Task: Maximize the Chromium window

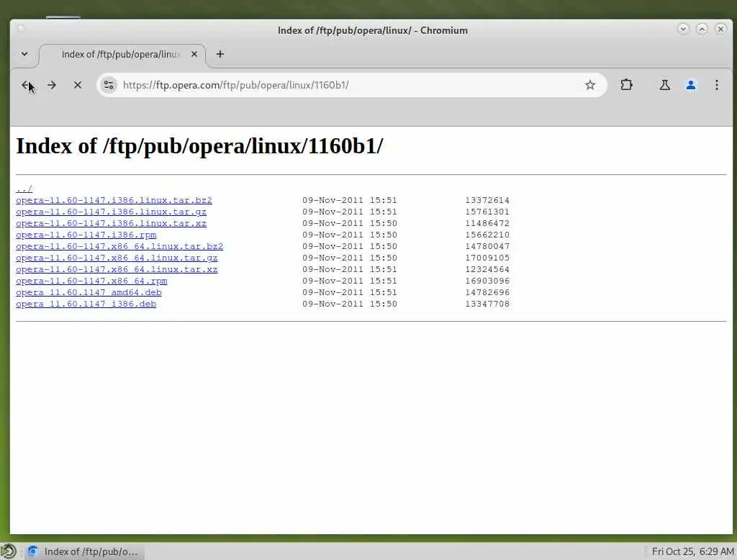Action: [702, 30]
